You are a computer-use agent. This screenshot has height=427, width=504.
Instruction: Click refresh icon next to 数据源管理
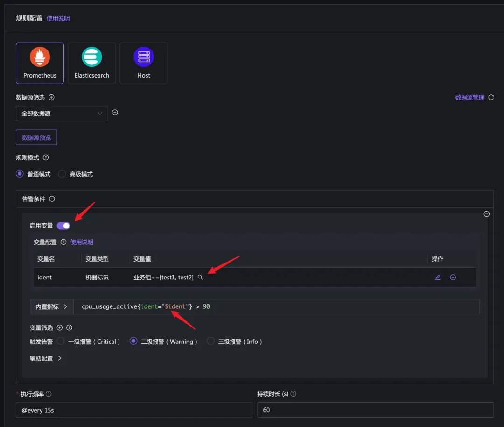pyautogui.click(x=490, y=98)
